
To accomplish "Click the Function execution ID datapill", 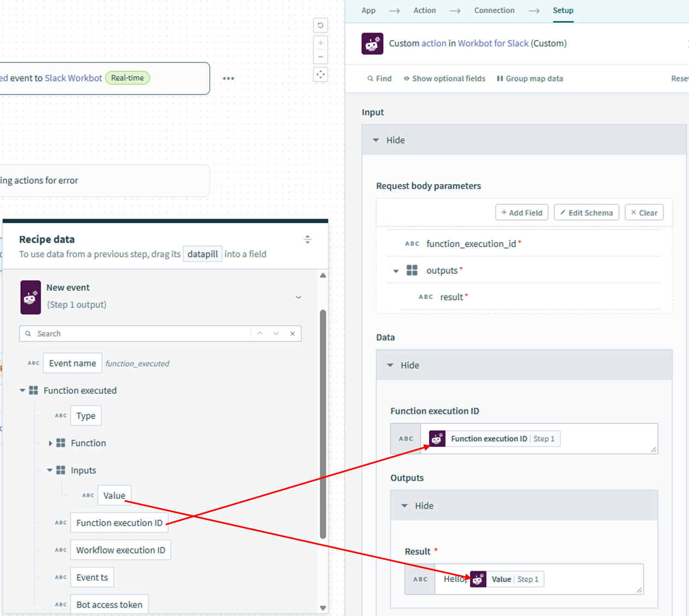I will pos(119,523).
